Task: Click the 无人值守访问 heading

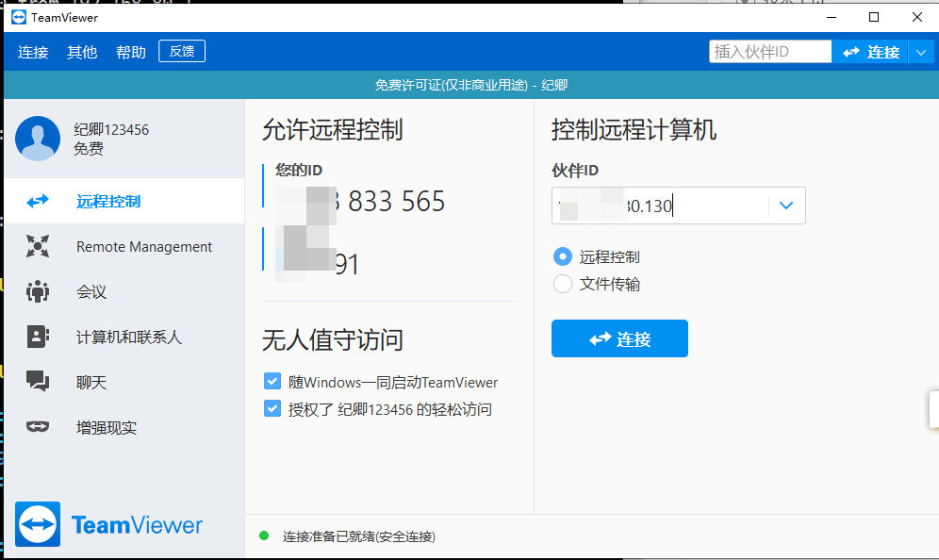Action: (x=333, y=339)
